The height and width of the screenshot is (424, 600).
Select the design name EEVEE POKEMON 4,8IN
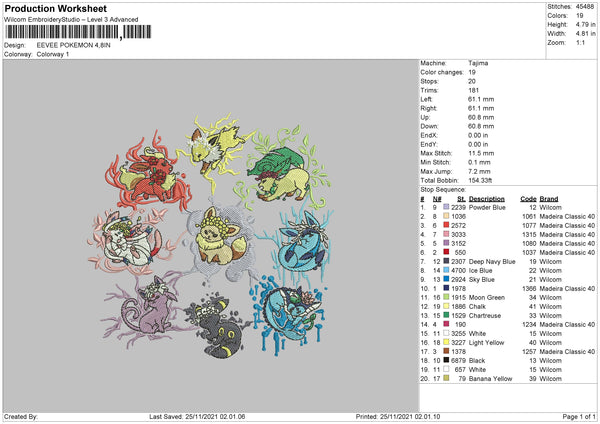(73, 45)
